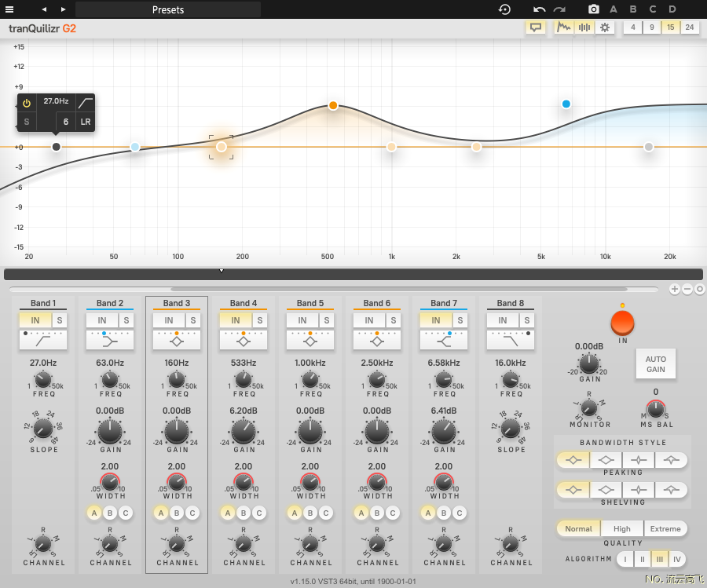Select Band 2 width mode B
Viewport: 707px width, 588px height.
point(109,513)
